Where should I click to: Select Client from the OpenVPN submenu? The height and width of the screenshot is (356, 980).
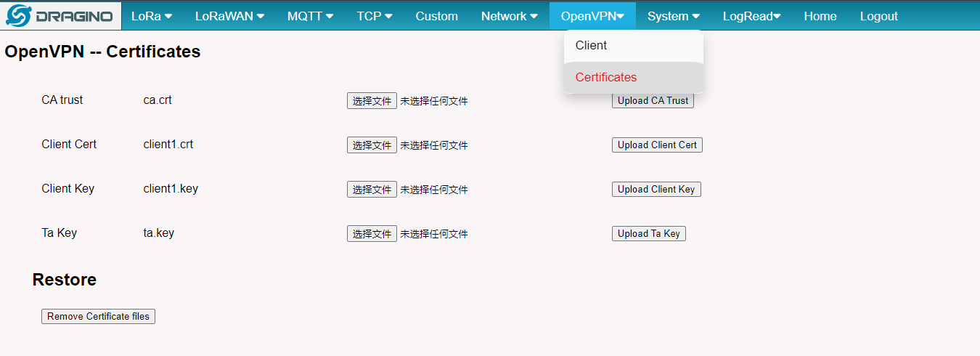634,46
